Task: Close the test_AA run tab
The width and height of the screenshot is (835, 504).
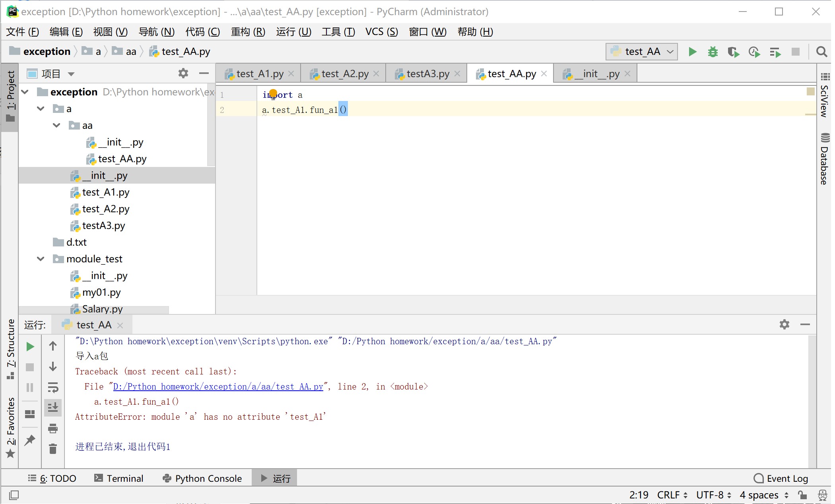Action: (120, 325)
